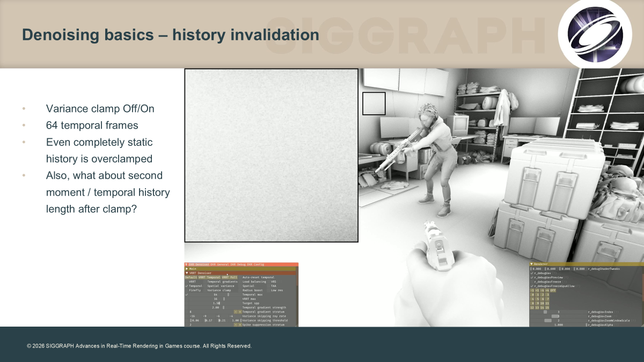Decrease Temporal gradient stratum with minus
The width and height of the screenshot is (644, 362).
coord(236,312)
